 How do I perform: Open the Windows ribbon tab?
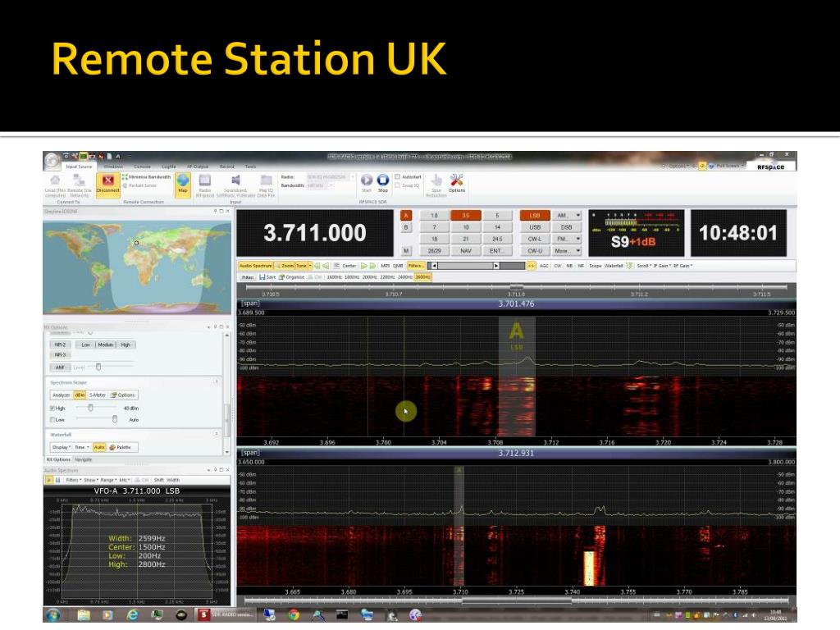pos(113,167)
